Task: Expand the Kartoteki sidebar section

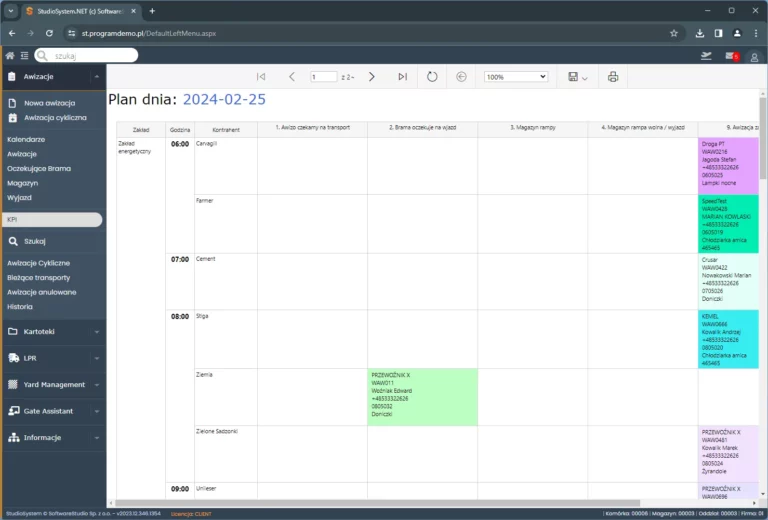Action: tap(53, 331)
